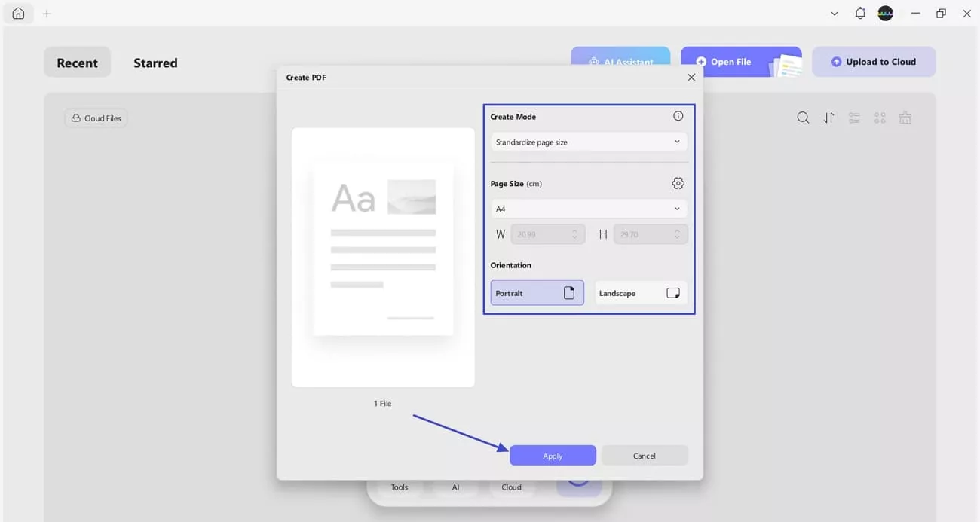
Task: Click the Cloud Files pill button
Action: tap(96, 118)
